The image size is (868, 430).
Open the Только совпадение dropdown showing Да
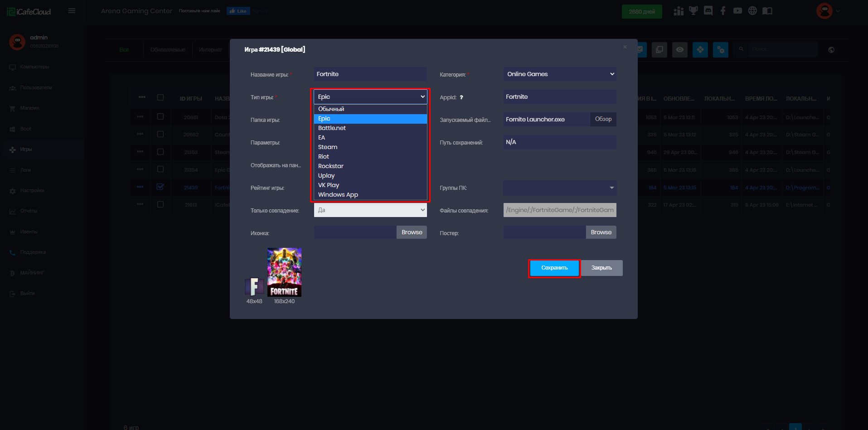click(370, 210)
